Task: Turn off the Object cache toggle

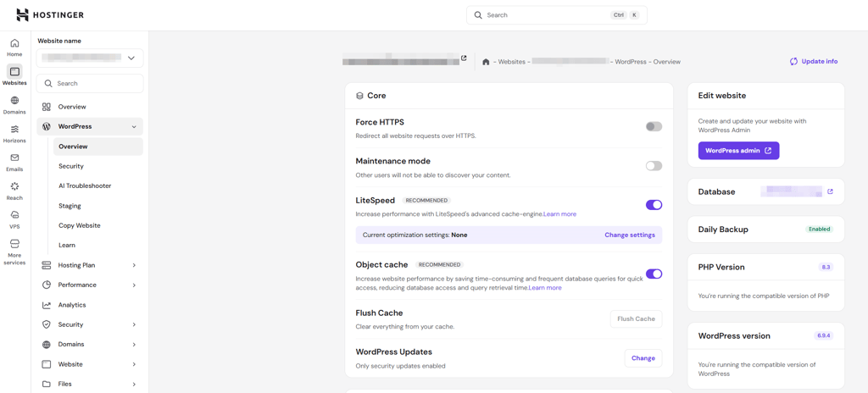Action: pos(654,274)
